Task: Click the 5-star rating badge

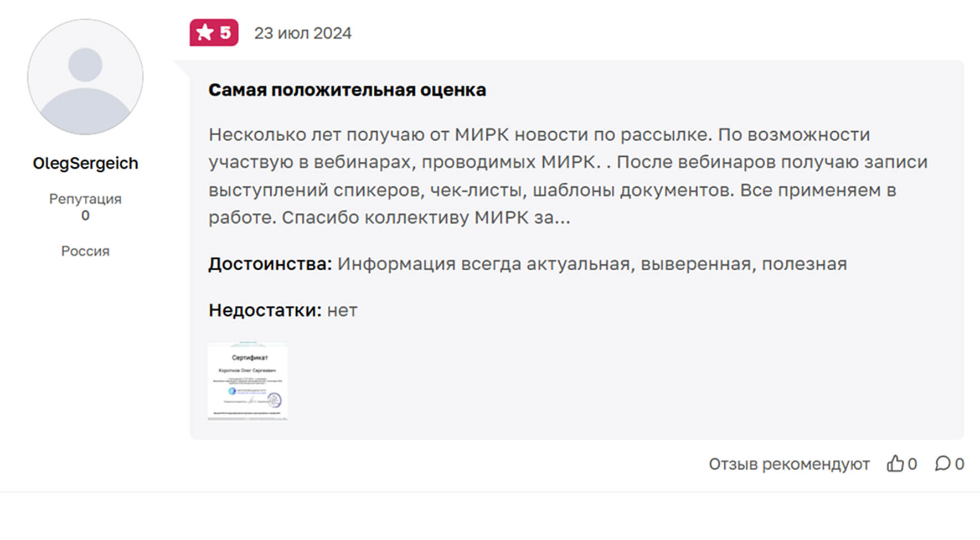Action: pos(214,33)
